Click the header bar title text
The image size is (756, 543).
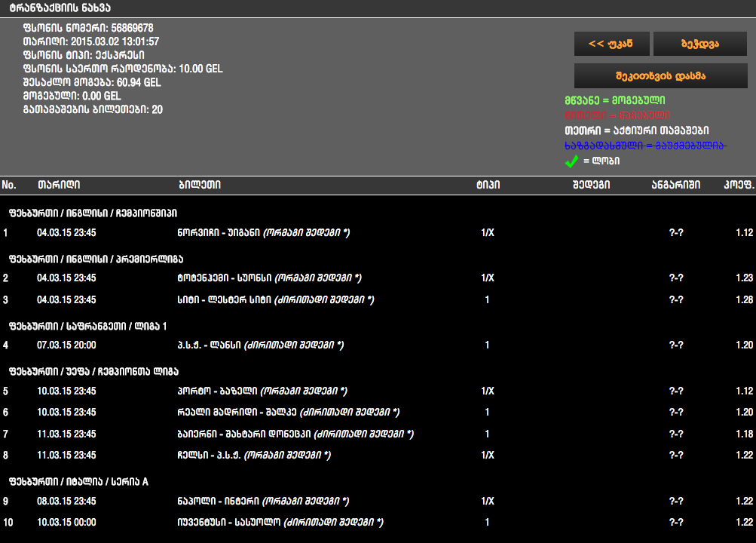click(x=60, y=8)
